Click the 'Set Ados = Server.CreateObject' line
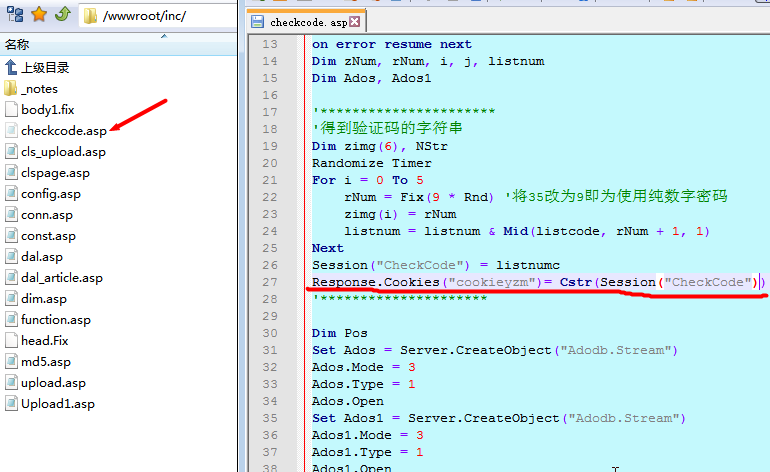This screenshot has width=770, height=472. (x=495, y=350)
